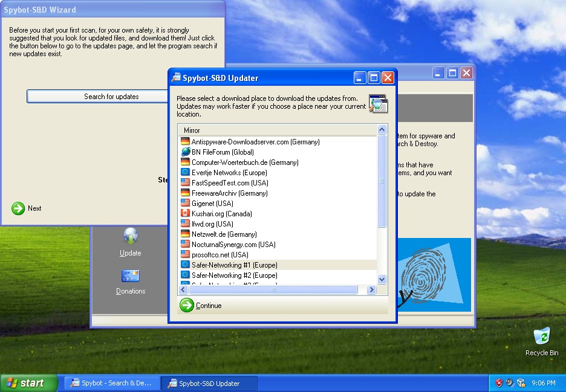
Task: Open the Donations card icon in the Spybot sidebar
Action: [x=130, y=276]
